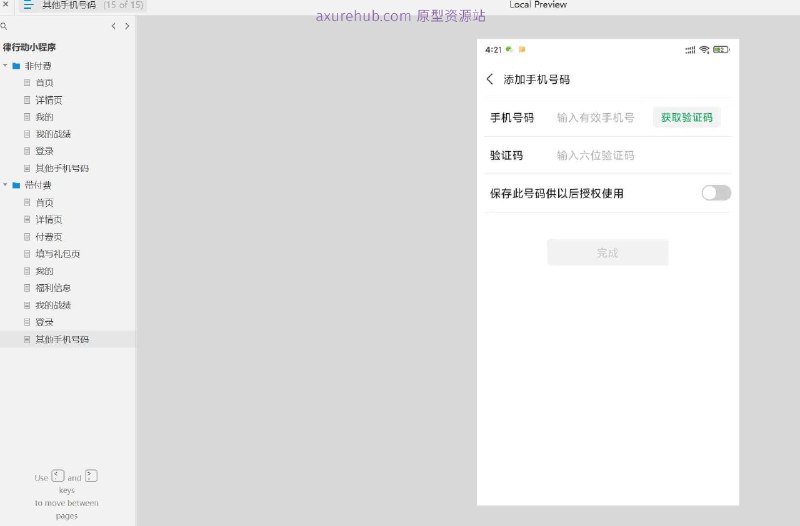
Task: Click the 非付费 folder icon
Action: (16, 66)
